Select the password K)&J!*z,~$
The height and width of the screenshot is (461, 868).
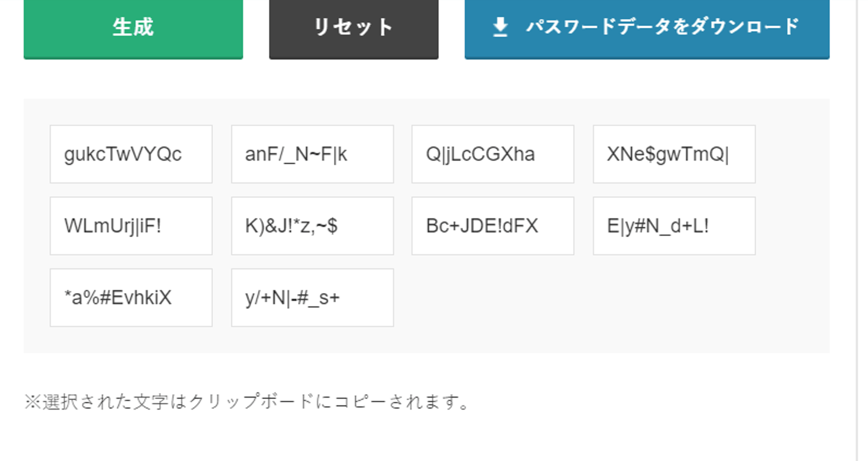pyautogui.click(x=312, y=226)
